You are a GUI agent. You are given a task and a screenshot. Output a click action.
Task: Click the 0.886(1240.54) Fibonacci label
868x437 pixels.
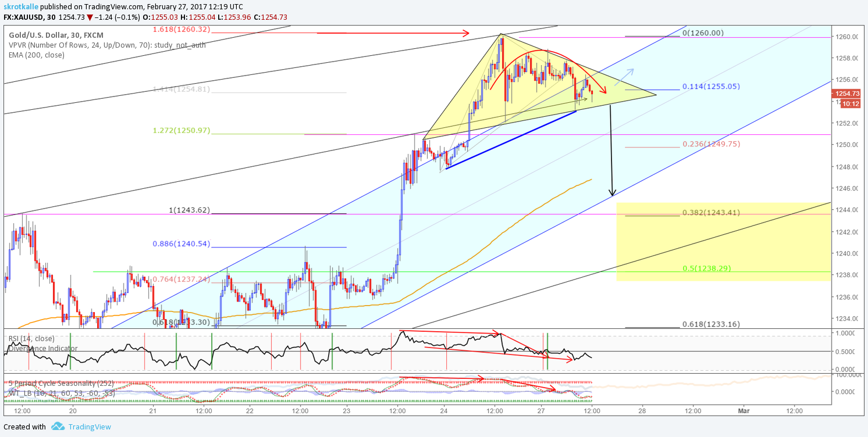181,243
